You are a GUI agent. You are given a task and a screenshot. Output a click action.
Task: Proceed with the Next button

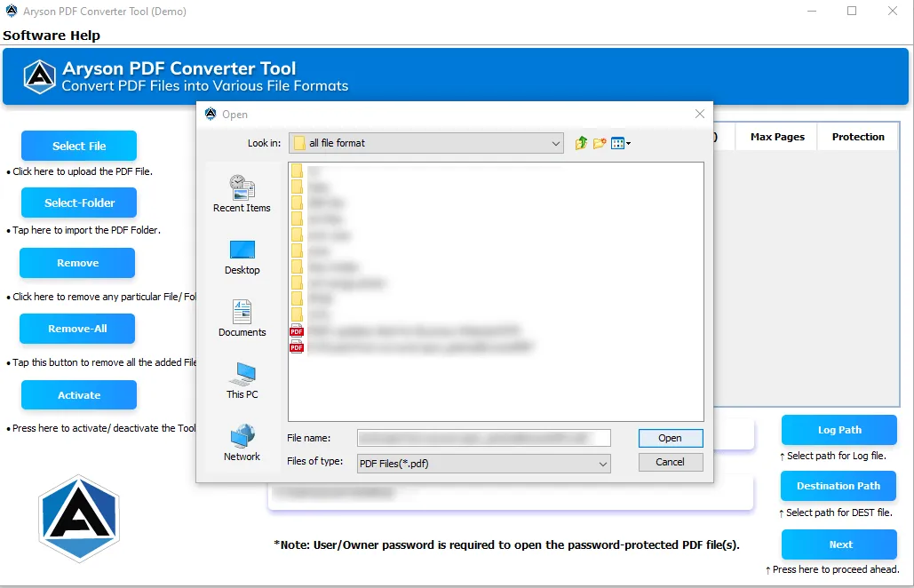[839, 544]
